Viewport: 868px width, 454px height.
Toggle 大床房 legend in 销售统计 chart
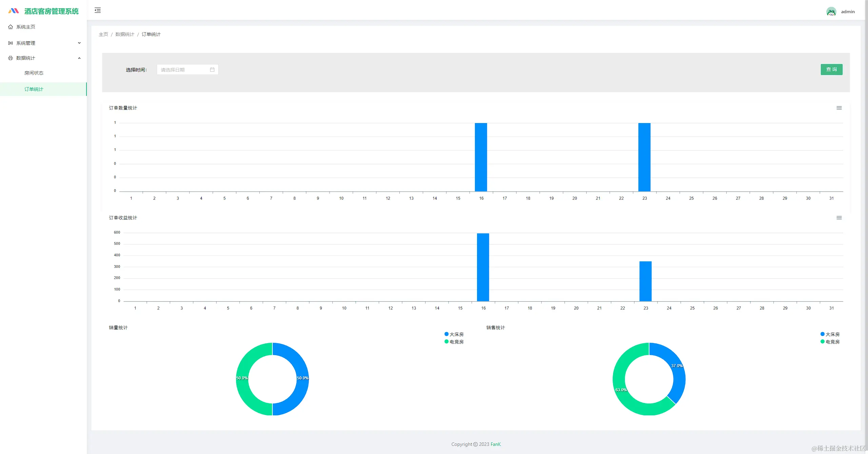[830, 334]
